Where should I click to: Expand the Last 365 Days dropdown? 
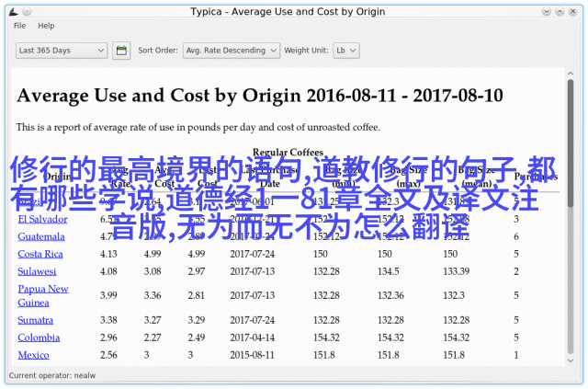(62, 51)
